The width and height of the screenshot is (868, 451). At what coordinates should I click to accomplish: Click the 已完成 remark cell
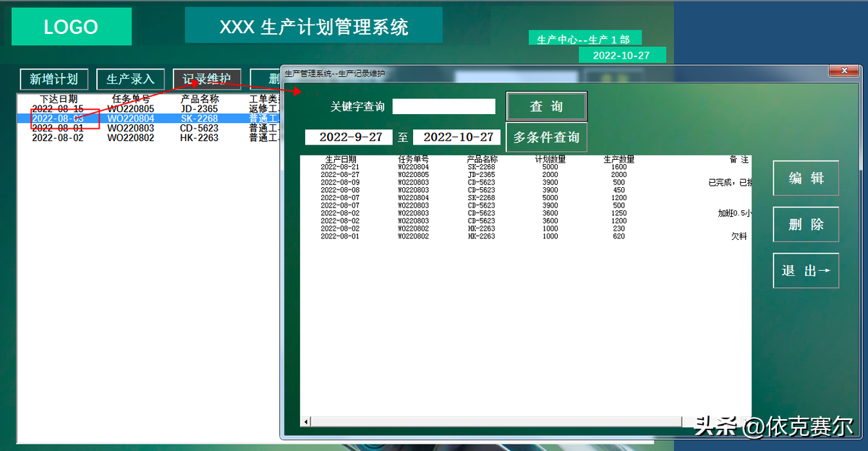click(730, 183)
